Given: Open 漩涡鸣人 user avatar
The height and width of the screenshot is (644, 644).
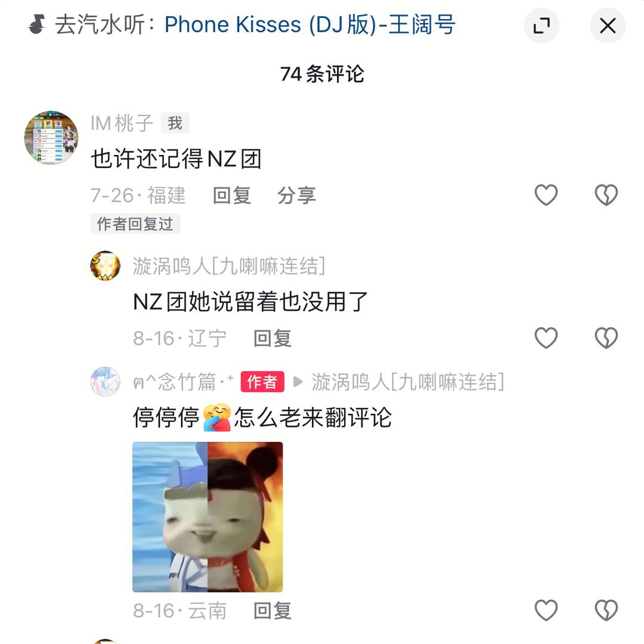Looking at the screenshot, I should click(105, 266).
